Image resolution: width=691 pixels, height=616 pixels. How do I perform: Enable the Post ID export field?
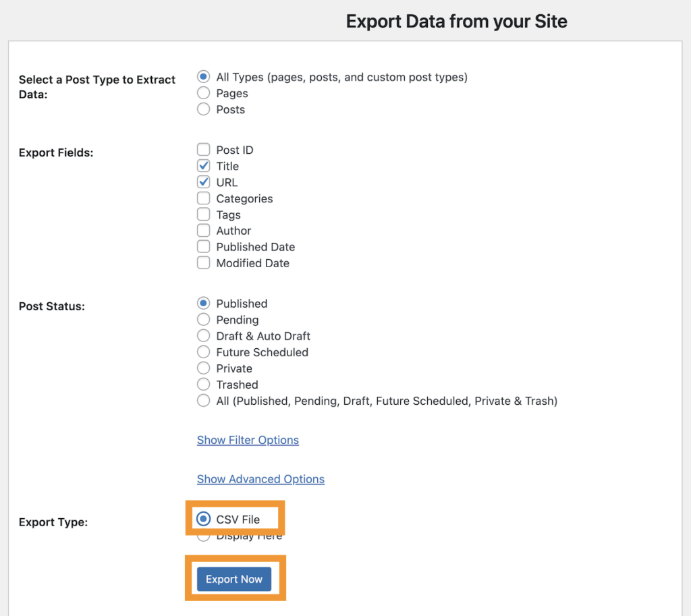tap(203, 149)
